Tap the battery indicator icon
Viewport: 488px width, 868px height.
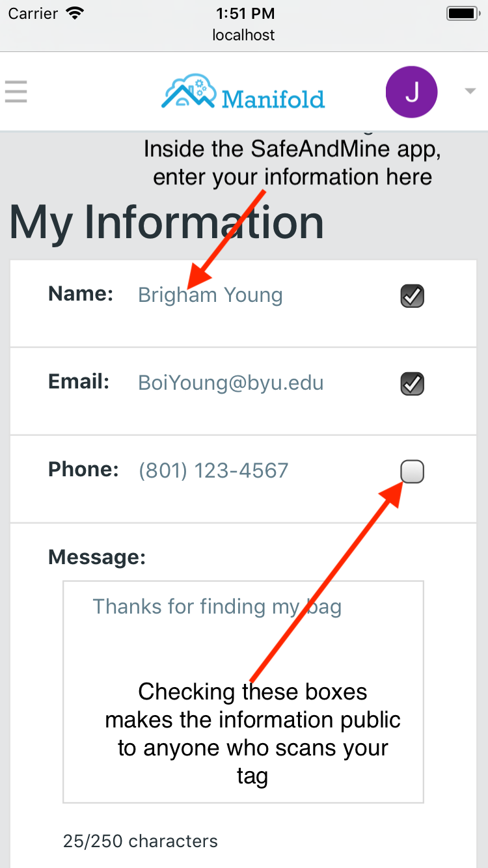coord(463,13)
